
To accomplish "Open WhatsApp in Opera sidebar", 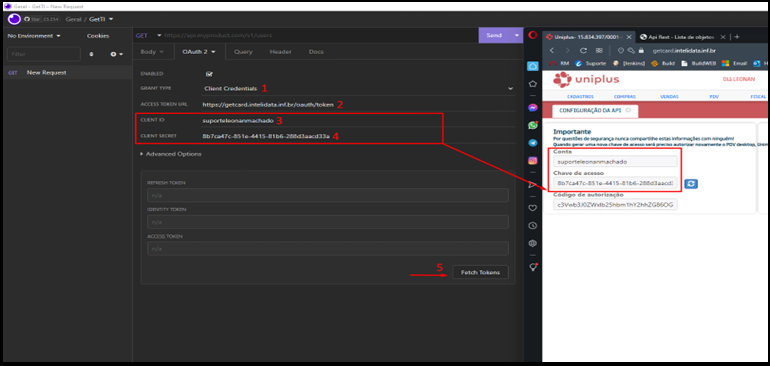I will pyautogui.click(x=532, y=125).
